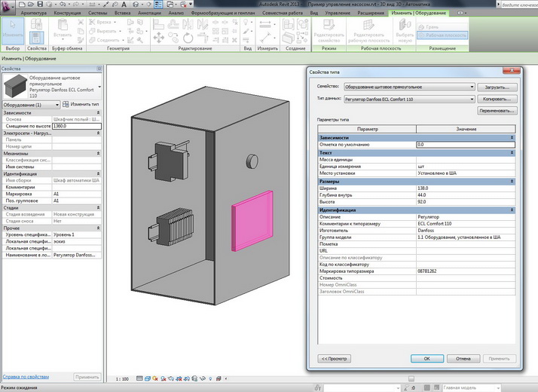The image size is (538, 392).
Task: Collapse Текст section in type parameters
Action: click(x=512, y=153)
